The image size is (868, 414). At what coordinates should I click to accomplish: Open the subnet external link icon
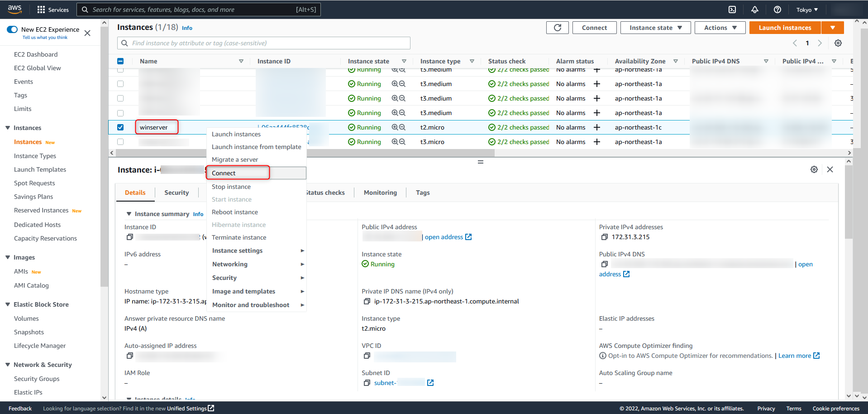click(430, 383)
